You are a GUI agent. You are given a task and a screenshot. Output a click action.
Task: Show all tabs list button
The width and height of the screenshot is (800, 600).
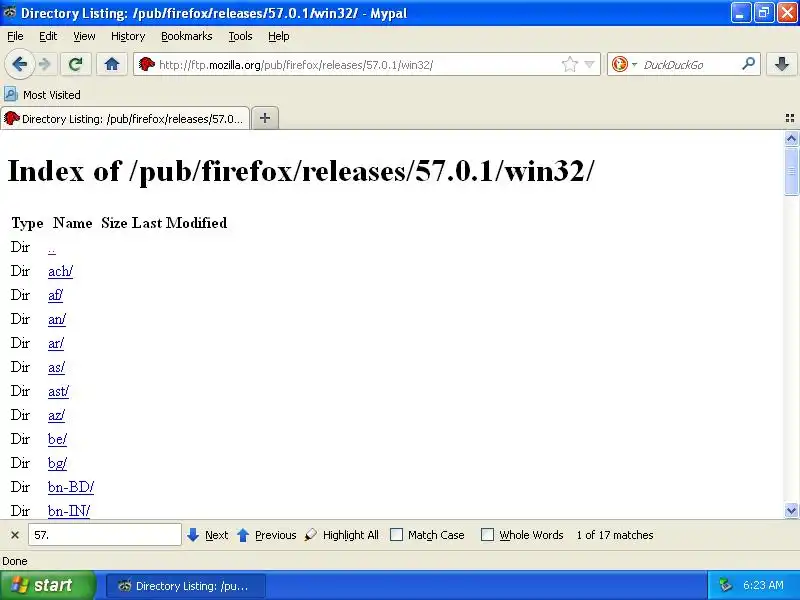tap(790, 118)
